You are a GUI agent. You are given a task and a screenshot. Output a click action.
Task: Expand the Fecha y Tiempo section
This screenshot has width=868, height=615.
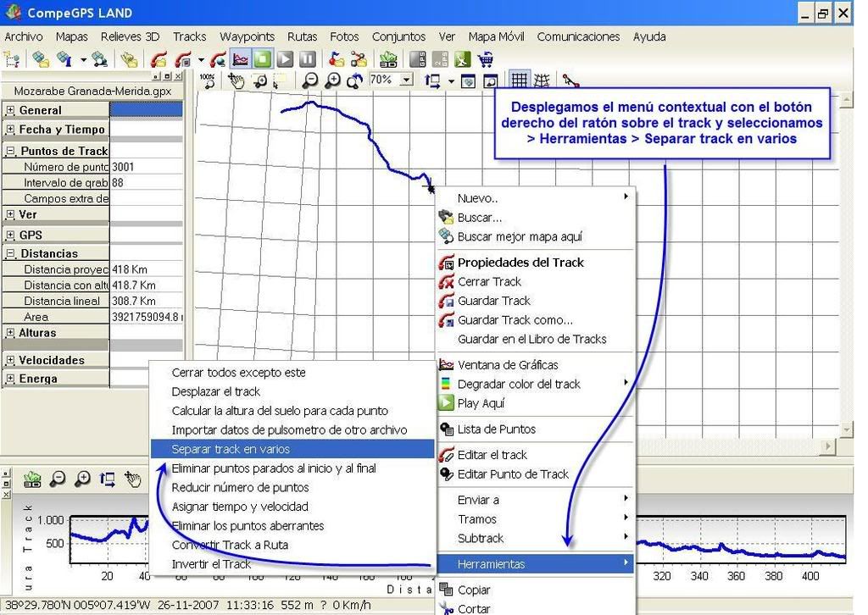tap(10, 130)
